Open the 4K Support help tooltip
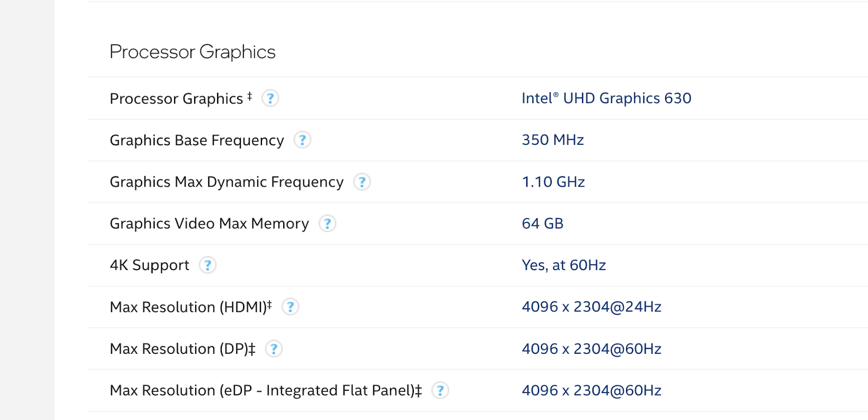The height and width of the screenshot is (420, 868). point(208,265)
